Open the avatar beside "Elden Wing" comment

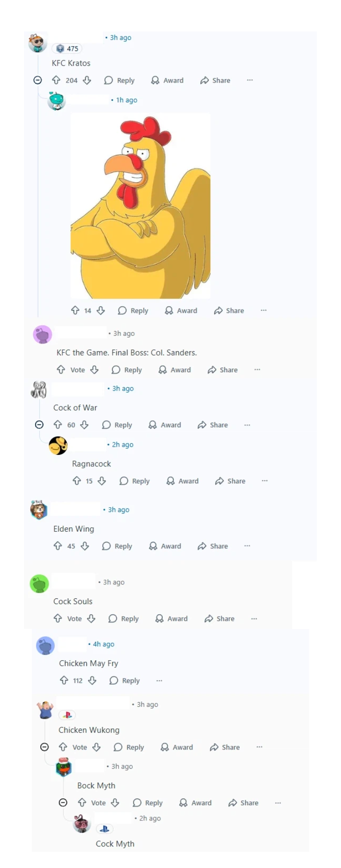tap(39, 510)
